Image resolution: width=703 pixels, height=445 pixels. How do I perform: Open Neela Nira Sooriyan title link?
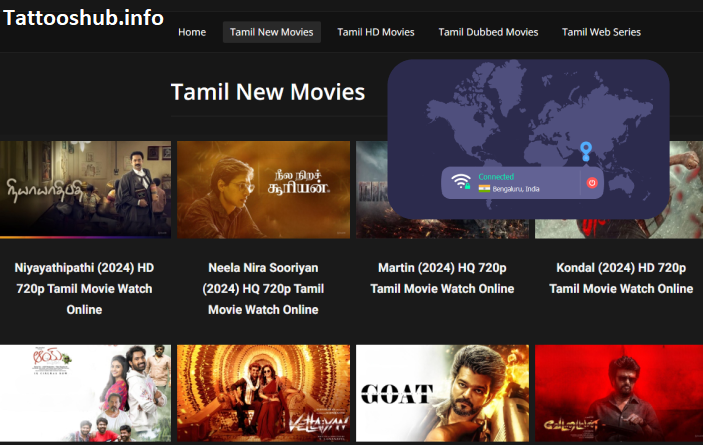point(263,289)
